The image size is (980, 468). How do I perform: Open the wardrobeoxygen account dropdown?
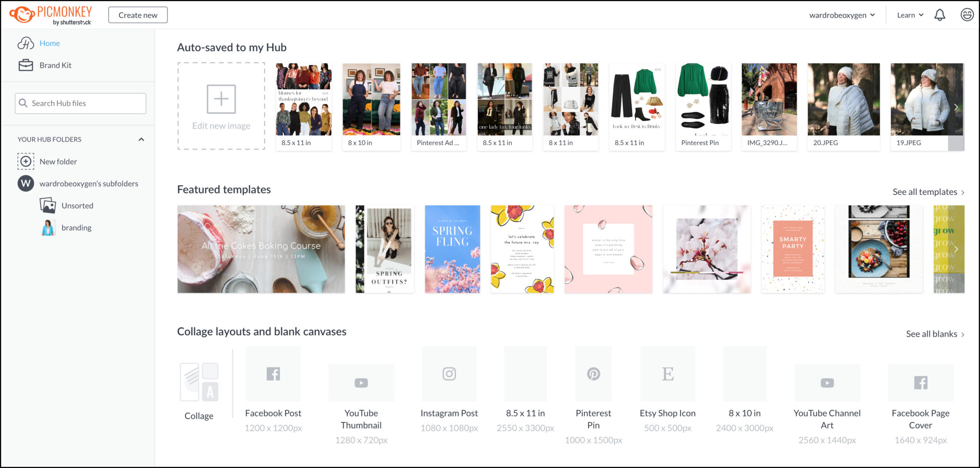click(x=842, y=15)
